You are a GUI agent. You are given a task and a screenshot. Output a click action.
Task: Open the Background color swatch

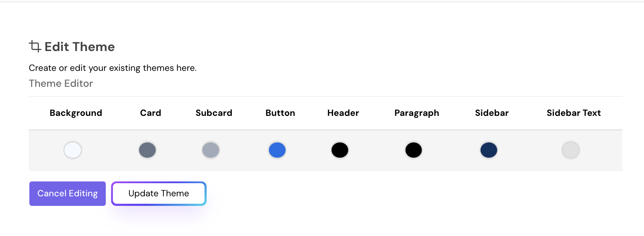click(73, 150)
